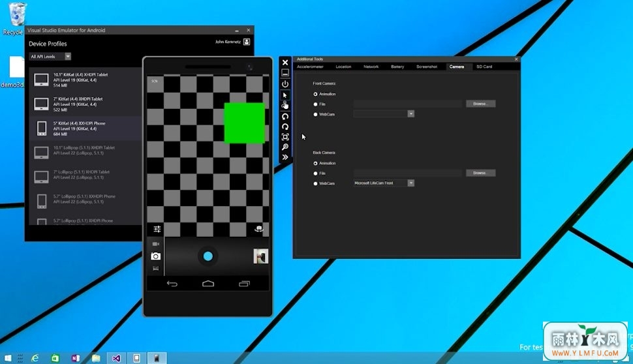This screenshot has height=364, width=633.
Task: Select panorama mode in camera app
Action: (x=156, y=268)
